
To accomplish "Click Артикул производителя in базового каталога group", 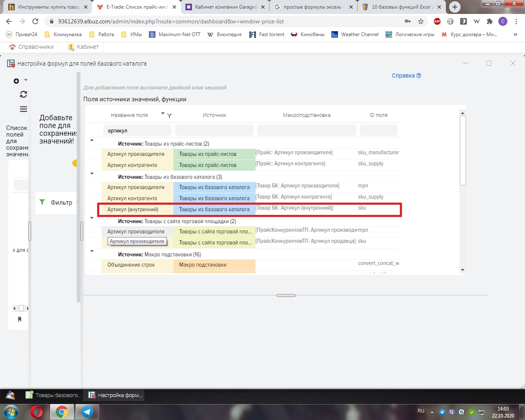I will pyautogui.click(x=137, y=187).
